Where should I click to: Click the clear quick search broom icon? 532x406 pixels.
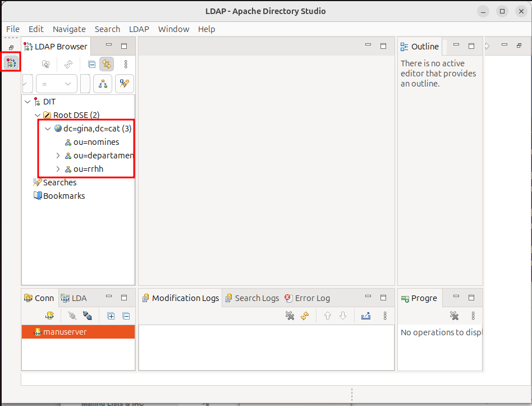click(x=124, y=84)
